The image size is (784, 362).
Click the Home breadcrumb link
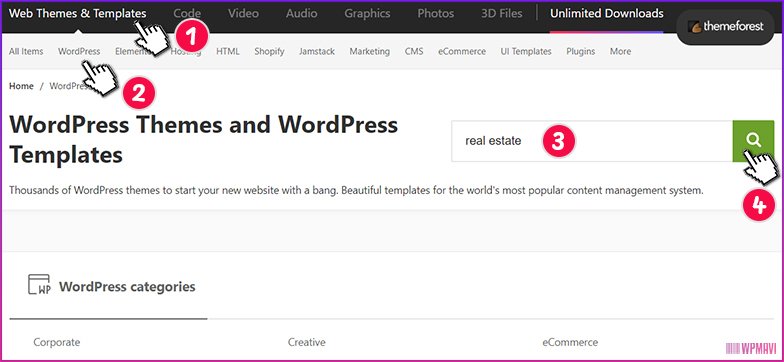pyautogui.click(x=22, y=86)
